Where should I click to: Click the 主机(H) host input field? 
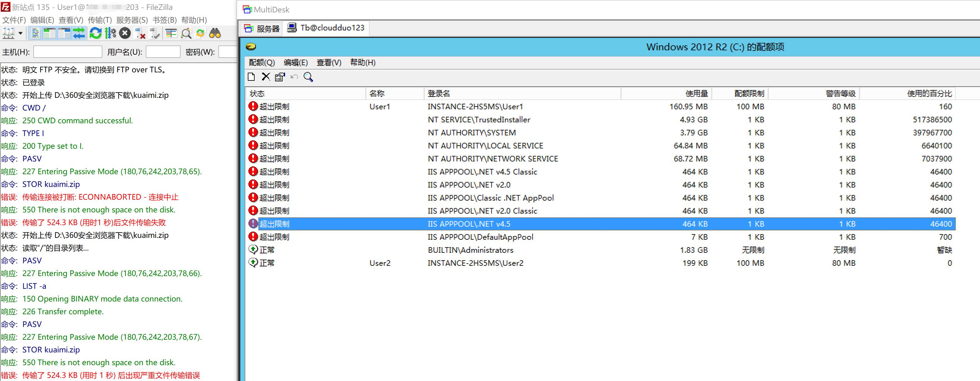point(68,52)
